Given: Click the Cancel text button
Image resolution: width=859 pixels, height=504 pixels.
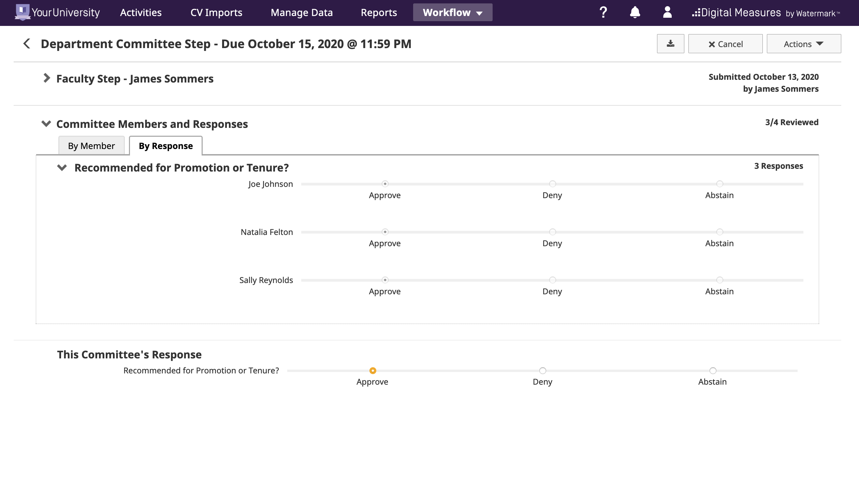Looking at the screenshot, I should (x=725, y=44).
